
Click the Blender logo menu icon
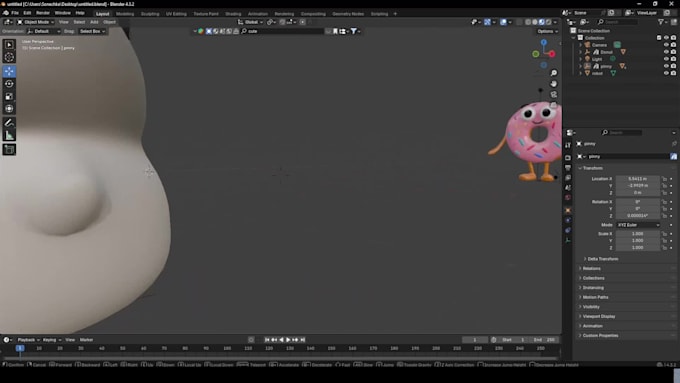(6, 13)
